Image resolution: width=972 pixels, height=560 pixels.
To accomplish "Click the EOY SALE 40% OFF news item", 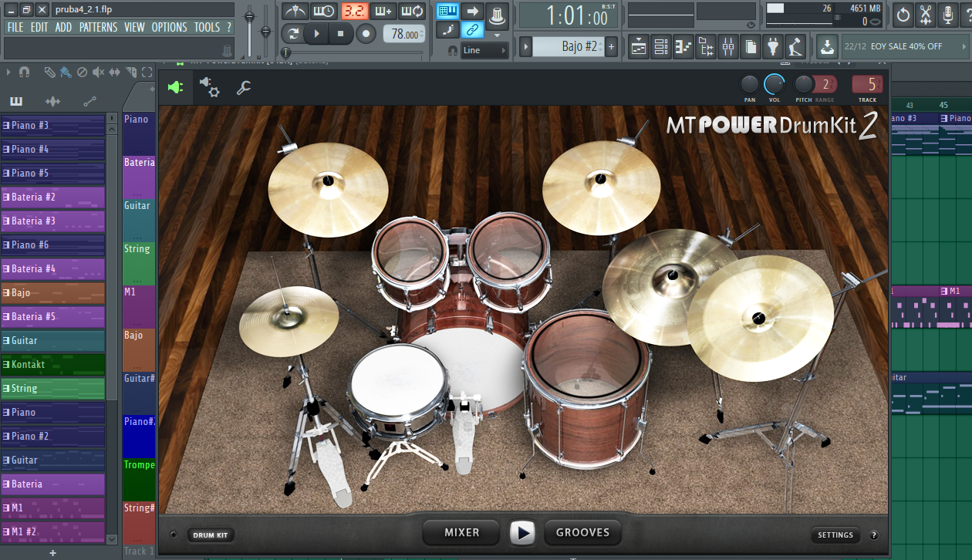I will click(904, 46).
